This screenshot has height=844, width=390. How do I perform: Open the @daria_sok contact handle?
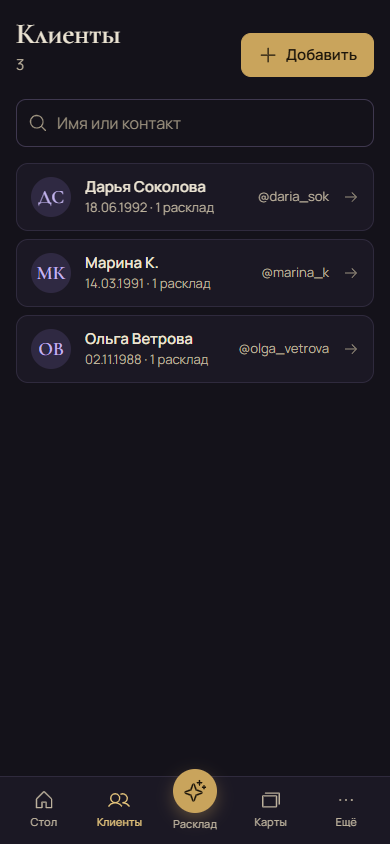[x=294, y=197]
